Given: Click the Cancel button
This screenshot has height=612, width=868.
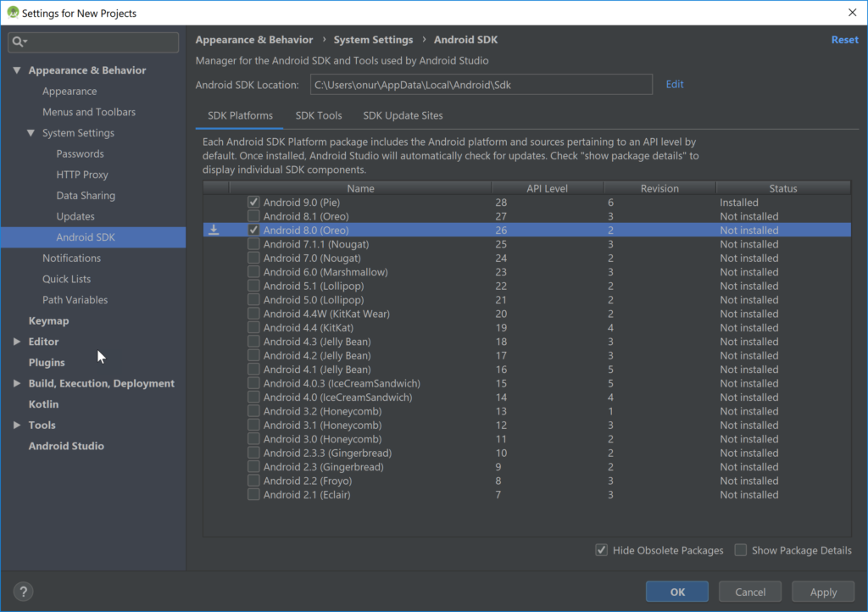Looking at the screenshot, I should click(750, 592).
